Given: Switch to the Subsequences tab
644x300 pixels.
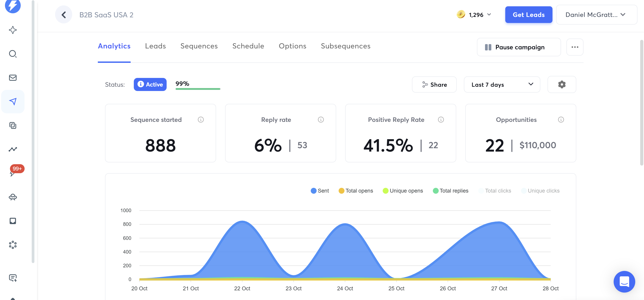Looking at the screenshot, I should tap(346, 46).
